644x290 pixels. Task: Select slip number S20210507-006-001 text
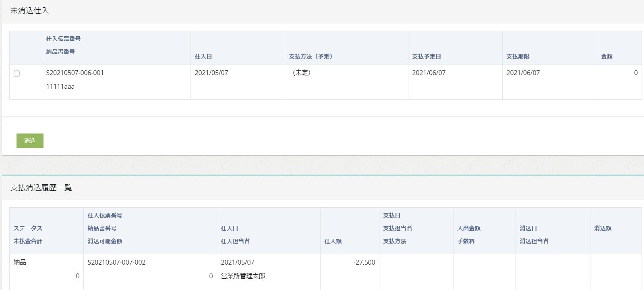(75, 73)
